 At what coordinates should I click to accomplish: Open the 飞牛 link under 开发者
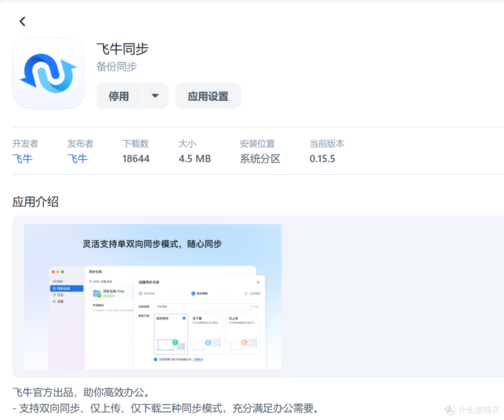coord(22,158)
